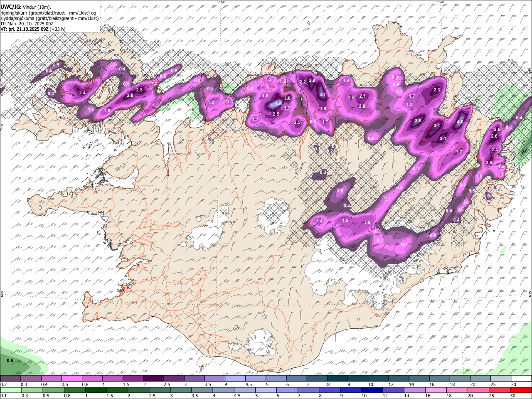Click the 3.0 snowfall value on the map
532x399 pixels.
[287, 98]
